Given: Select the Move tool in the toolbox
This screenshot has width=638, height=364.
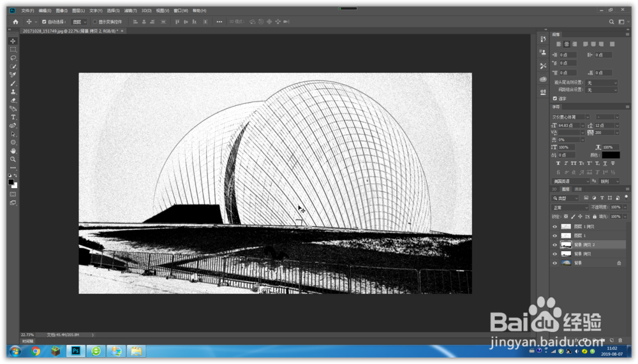Looking at the screenshot, I should (x=13, y=41).
